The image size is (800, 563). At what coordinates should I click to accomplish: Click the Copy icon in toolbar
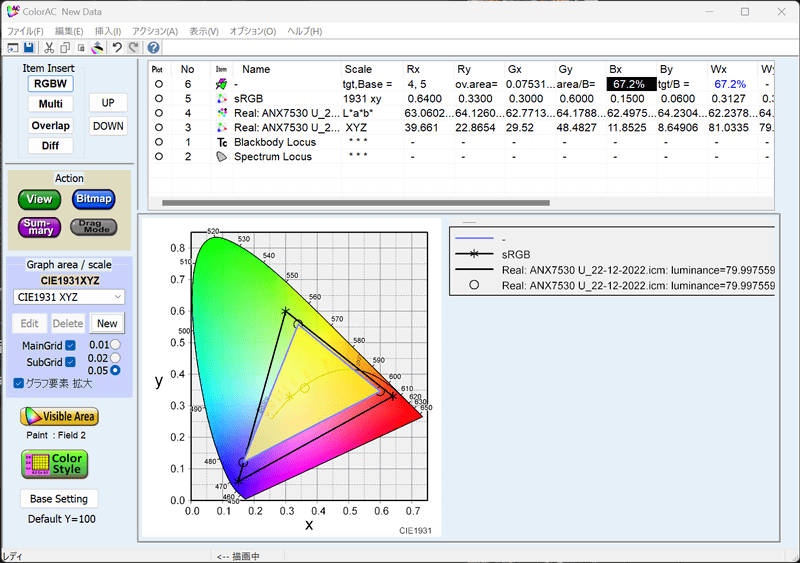(64, 47)
